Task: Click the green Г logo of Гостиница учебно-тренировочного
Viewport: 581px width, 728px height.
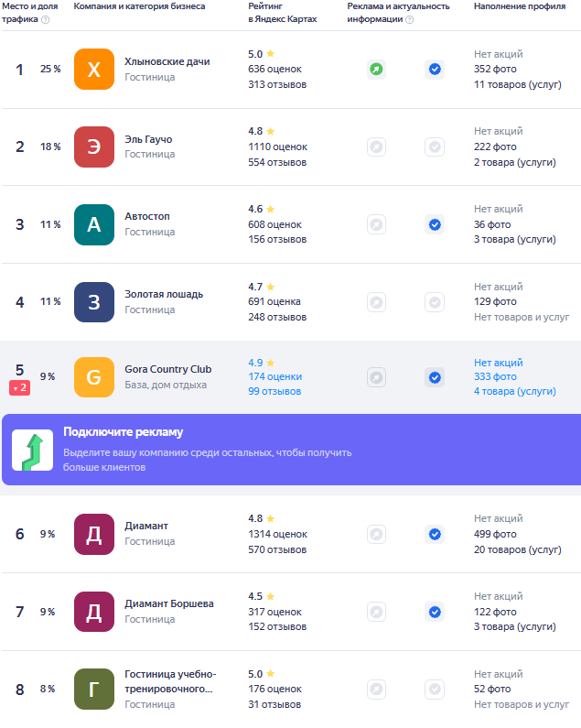Action: pos(94,689)
